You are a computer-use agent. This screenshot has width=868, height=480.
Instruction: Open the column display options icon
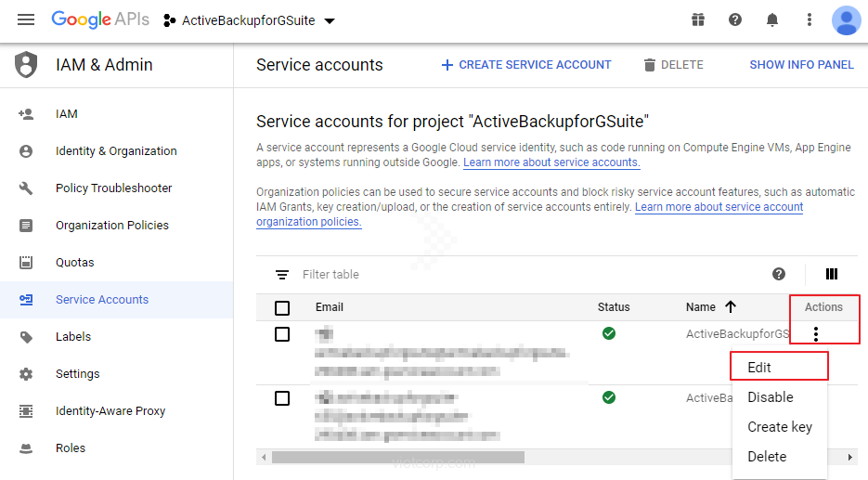pos(832,274)
